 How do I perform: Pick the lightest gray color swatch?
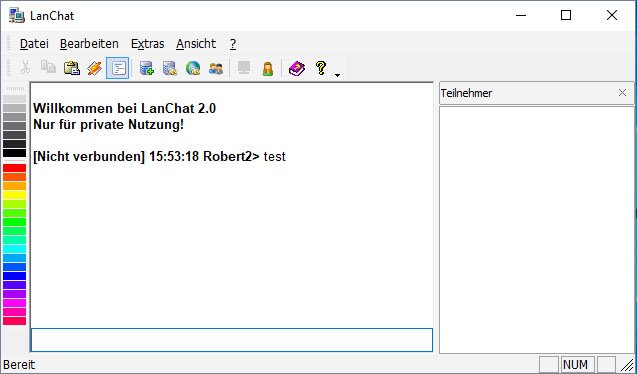[x=15, y=99]
